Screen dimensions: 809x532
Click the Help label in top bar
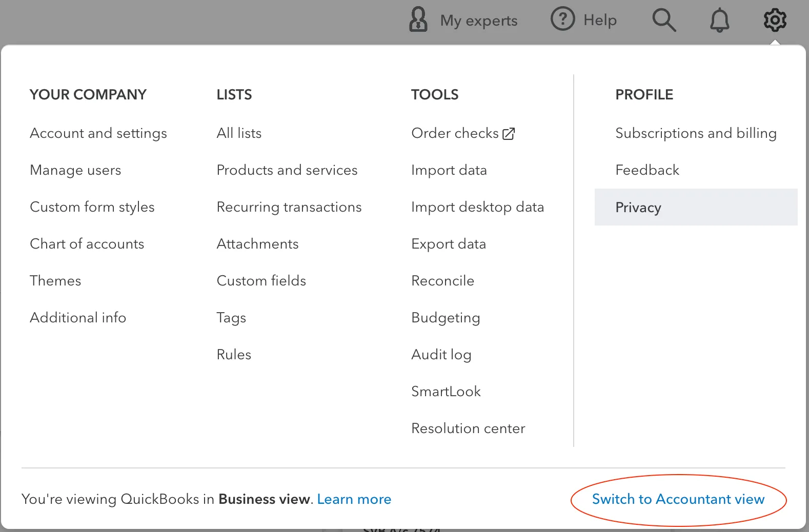[x=600, y=20]
